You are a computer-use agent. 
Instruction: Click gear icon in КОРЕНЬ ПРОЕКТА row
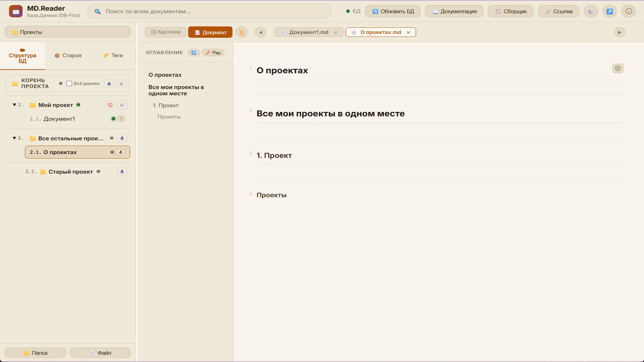pyautogui.click(x=122, y=83)
